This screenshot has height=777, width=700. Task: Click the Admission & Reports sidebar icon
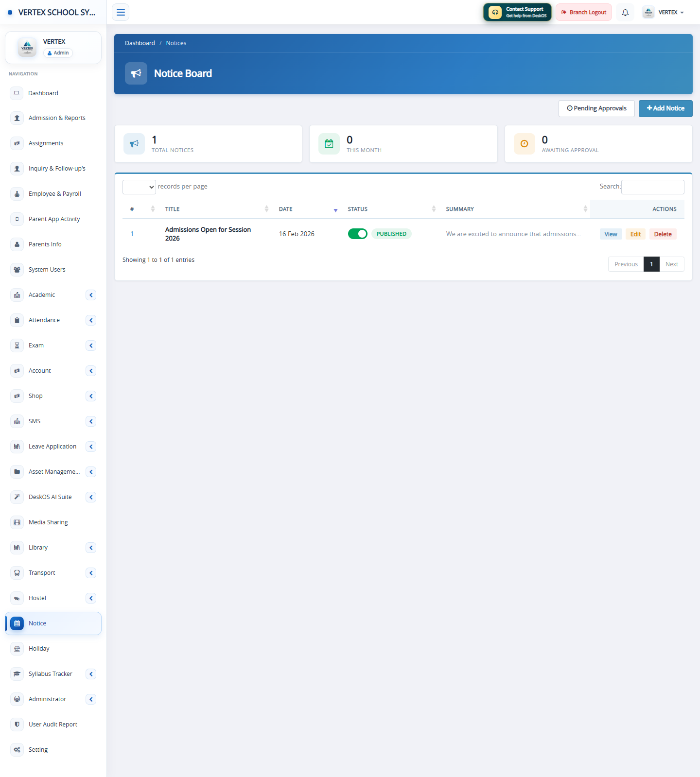17,118
